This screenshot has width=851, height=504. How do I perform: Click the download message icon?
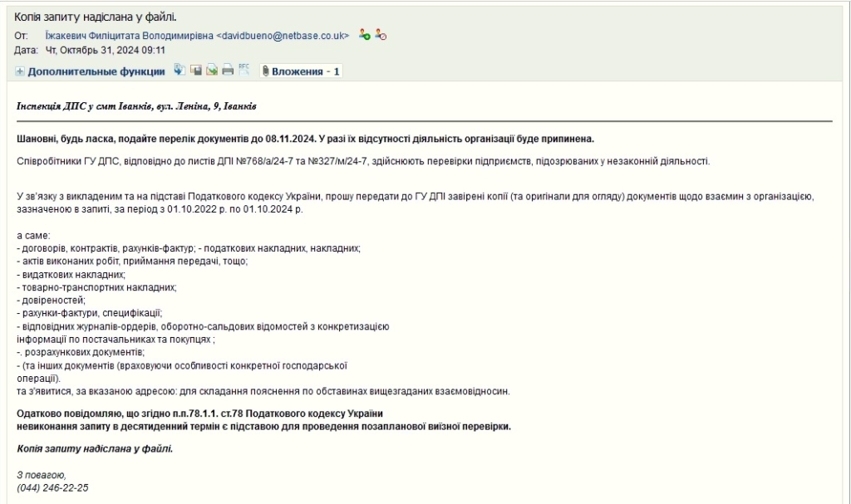pyautogui.click(x=180, y=71)
